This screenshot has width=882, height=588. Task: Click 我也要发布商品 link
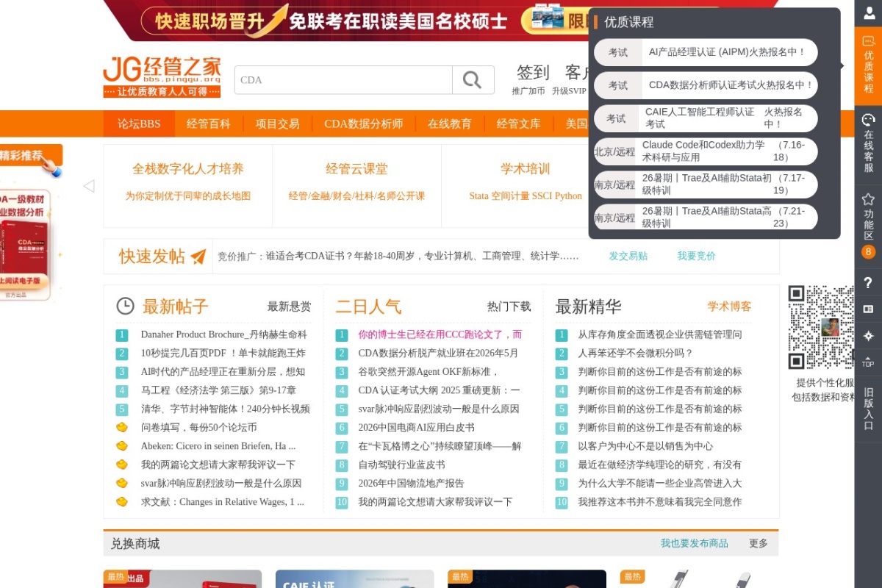[694, 543]
